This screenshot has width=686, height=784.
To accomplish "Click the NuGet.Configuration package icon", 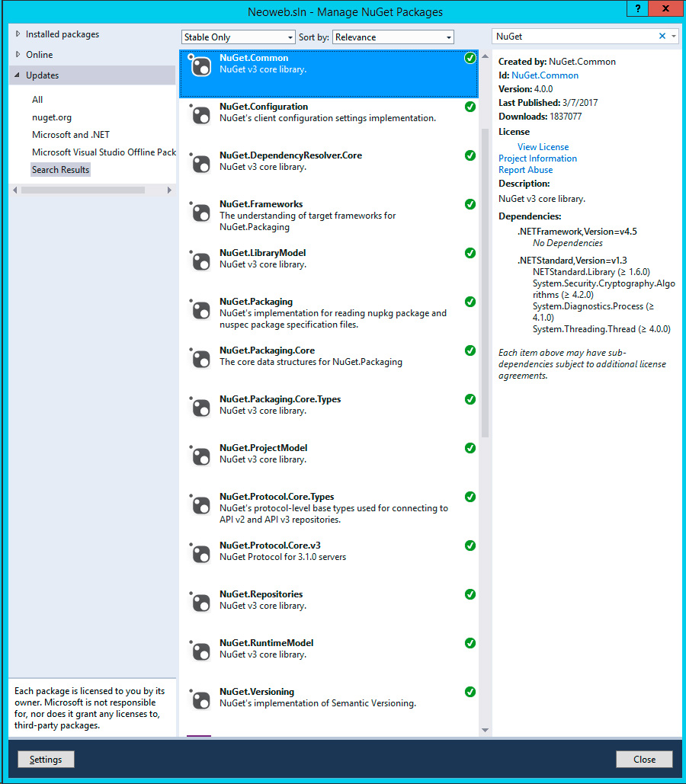I will pos(200,115).
